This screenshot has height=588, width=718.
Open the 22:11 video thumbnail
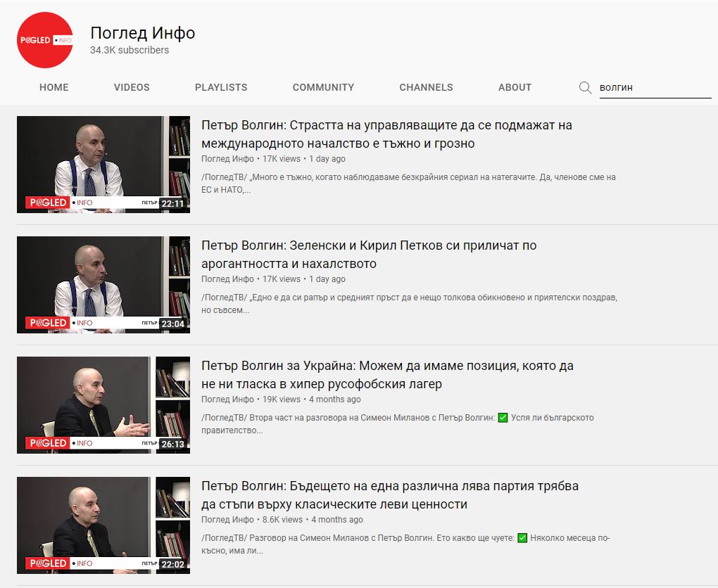pyautogui.click(x=103, y=165)
